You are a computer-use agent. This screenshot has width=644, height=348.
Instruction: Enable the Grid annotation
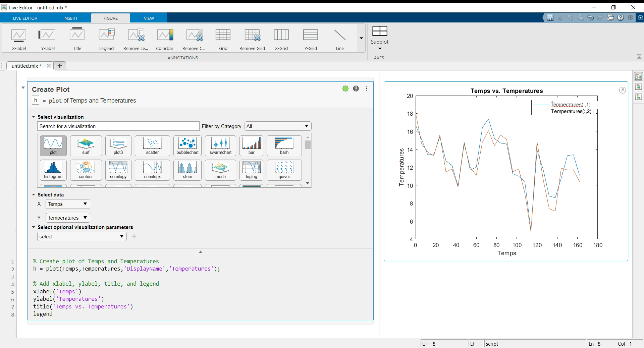coord(223,40)
